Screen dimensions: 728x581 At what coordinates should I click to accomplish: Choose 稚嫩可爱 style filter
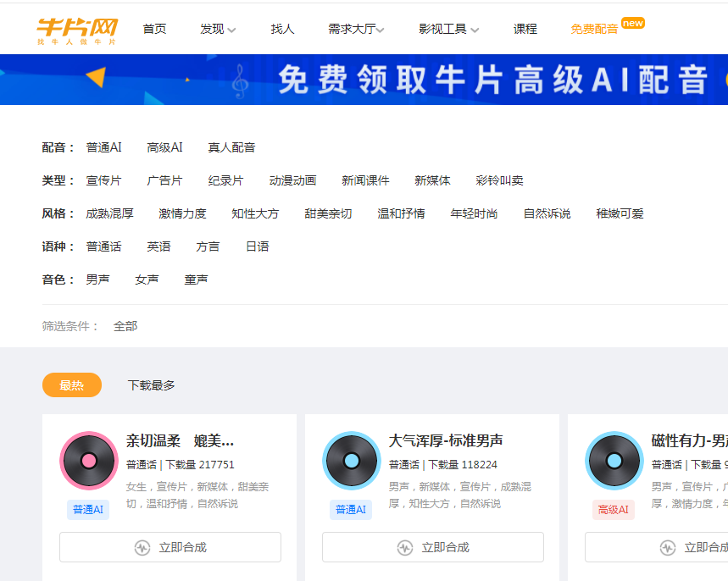click(x=620, y=213)
